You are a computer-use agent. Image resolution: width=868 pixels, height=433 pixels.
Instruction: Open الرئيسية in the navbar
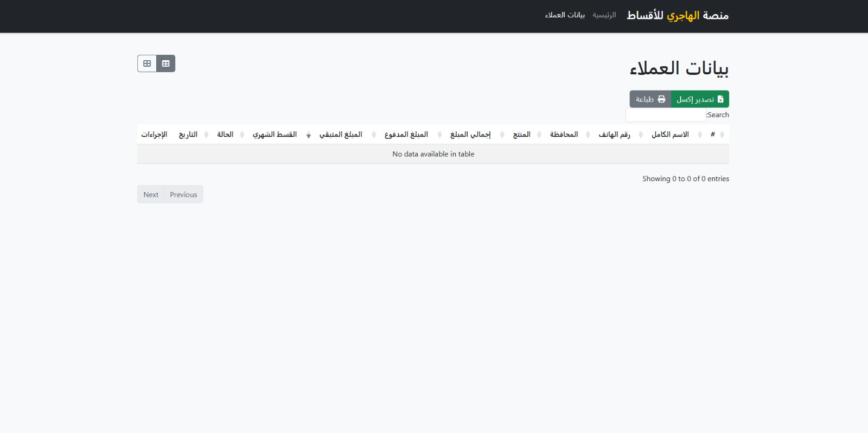point(604,15)
